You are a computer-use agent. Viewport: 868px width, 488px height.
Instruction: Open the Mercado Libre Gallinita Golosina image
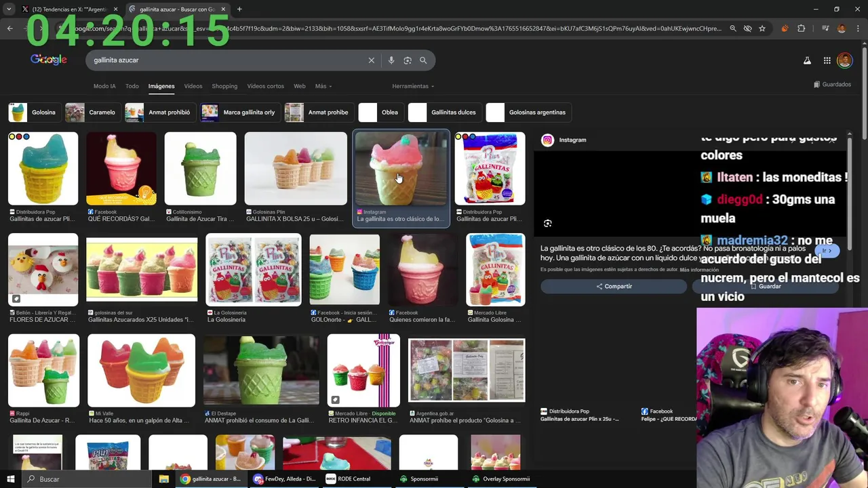pyautogui.click(x=496, y=270)
